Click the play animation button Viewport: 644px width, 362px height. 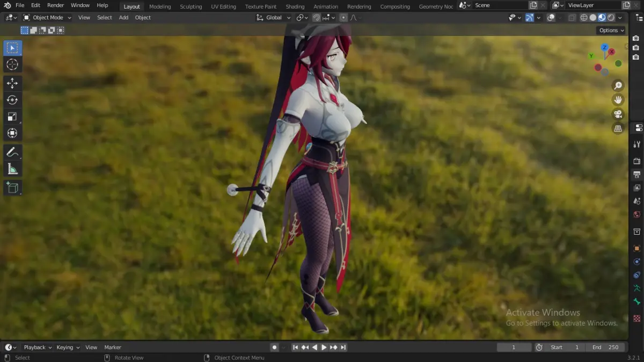324,347
